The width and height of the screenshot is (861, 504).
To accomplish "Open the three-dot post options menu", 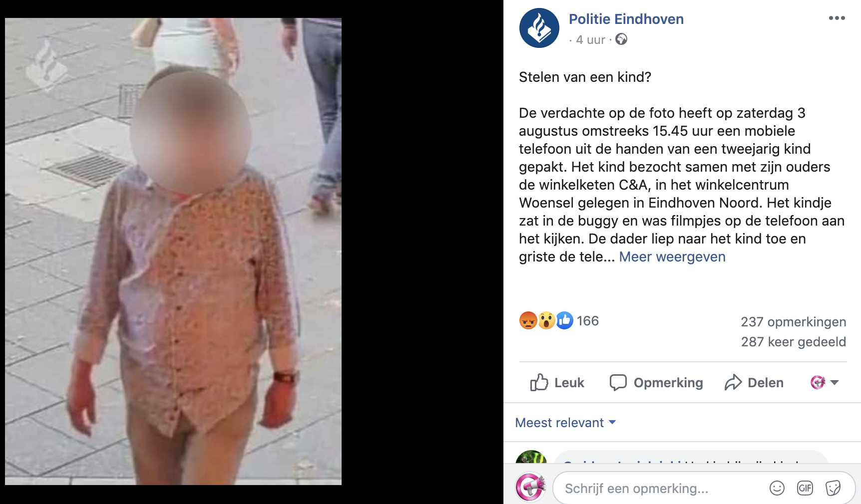I will [837, 18].
